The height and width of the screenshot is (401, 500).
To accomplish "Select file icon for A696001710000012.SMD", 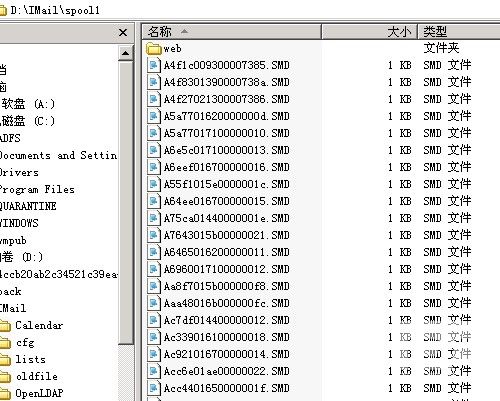I will pos(154,269).
